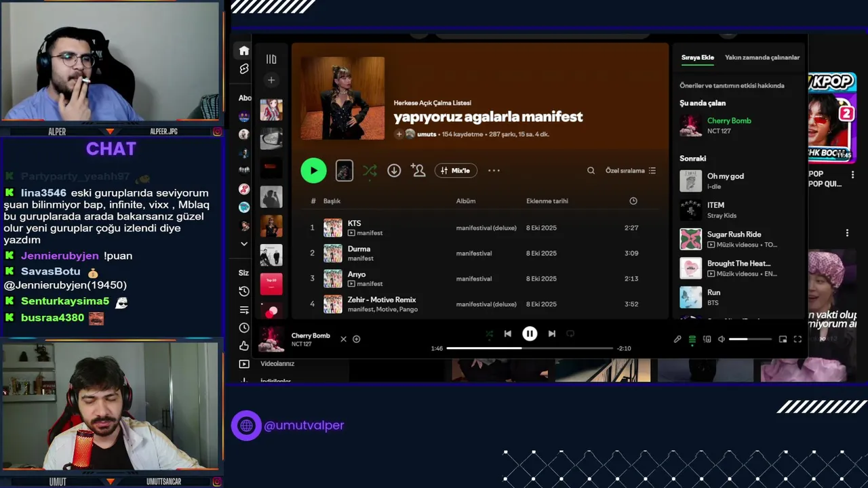This screenshot has height=488, width=868.
Task: Sort by the Albüm column header
Action: tap(466, 201)
